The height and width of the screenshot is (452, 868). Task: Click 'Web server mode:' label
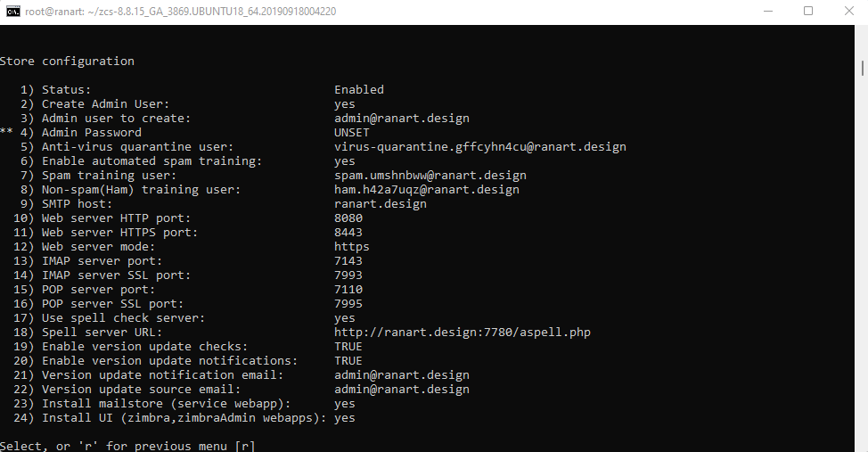(99, 247)
